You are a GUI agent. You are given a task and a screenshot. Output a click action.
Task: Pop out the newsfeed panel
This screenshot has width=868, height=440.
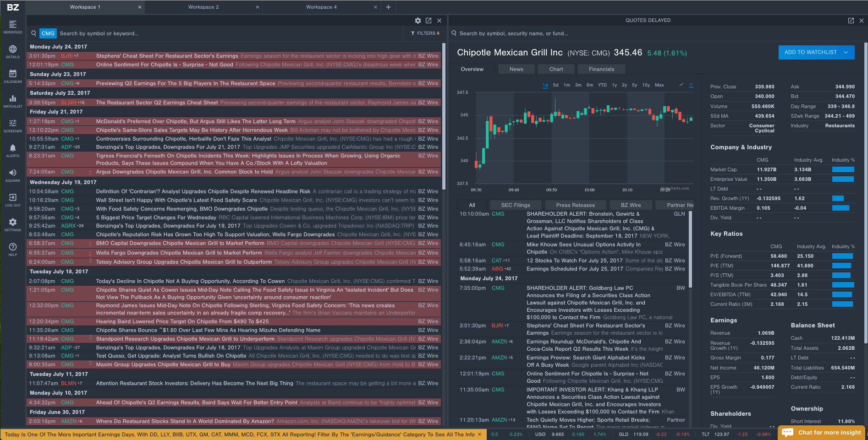tap(429, 21)
